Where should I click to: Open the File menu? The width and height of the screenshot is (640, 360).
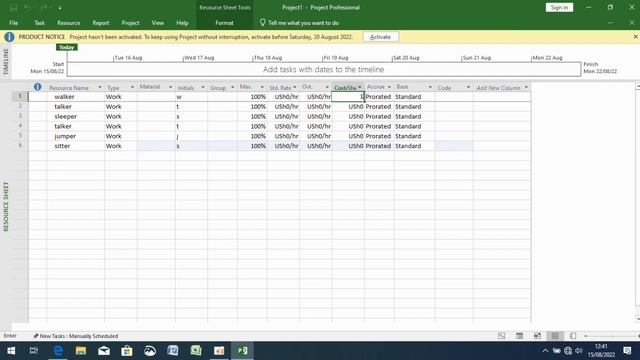(13, 23)
